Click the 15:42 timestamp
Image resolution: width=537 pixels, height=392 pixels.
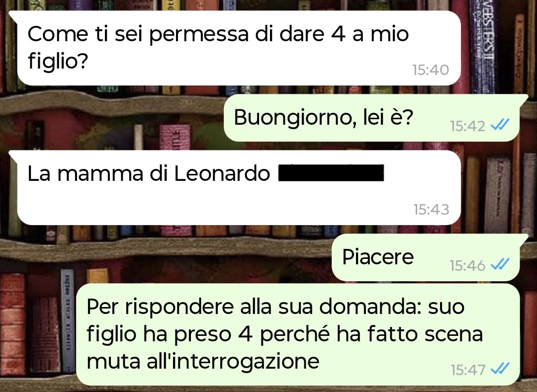(467, 126)
